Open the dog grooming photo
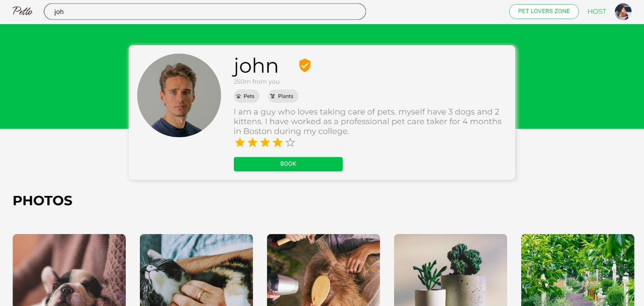This screenshot has width=644, height=306. coord(324,270)
